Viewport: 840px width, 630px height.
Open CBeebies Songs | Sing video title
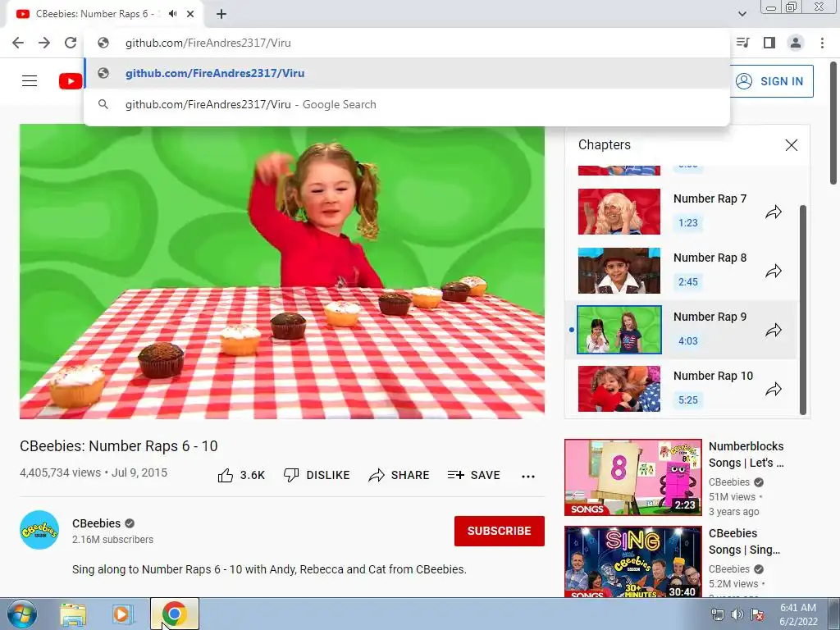(x=744, y=541)
